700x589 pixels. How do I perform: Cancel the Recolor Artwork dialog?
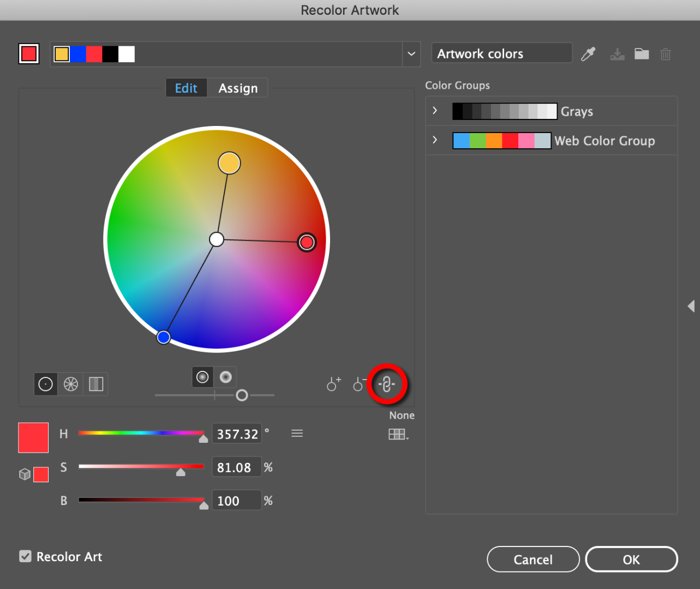533,559
